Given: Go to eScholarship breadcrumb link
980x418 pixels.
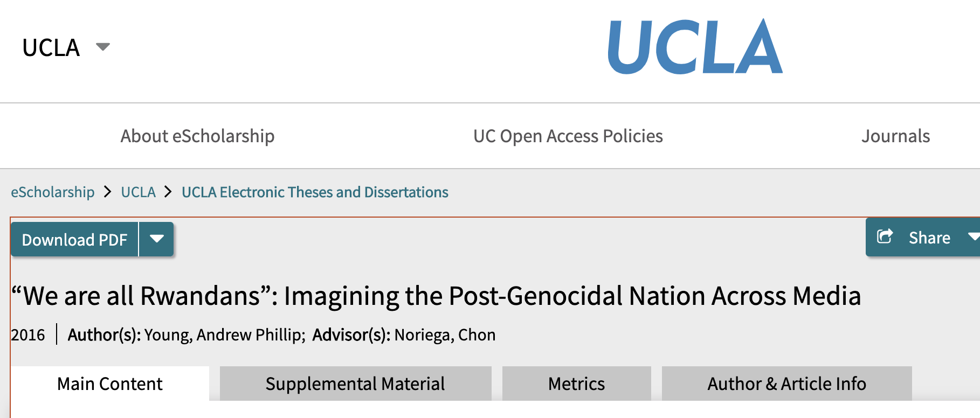Looking at the screenshot, I should (53, 192).
